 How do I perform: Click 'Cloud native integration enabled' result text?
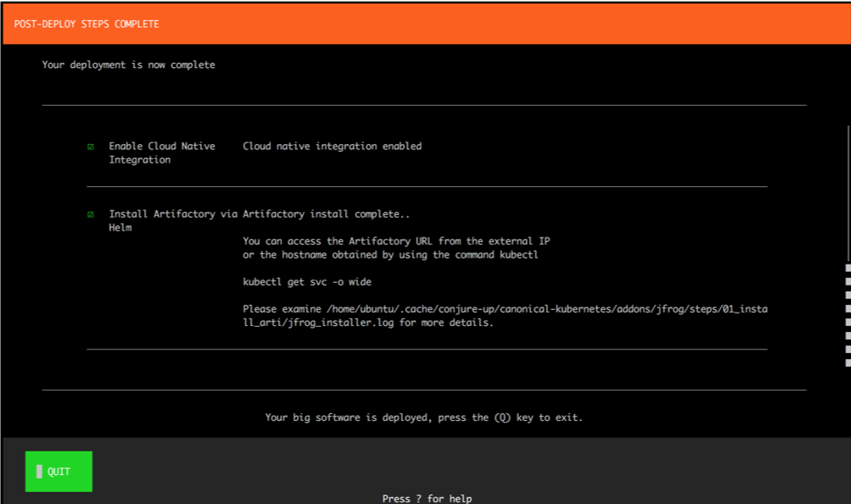(x=332, y=146)
